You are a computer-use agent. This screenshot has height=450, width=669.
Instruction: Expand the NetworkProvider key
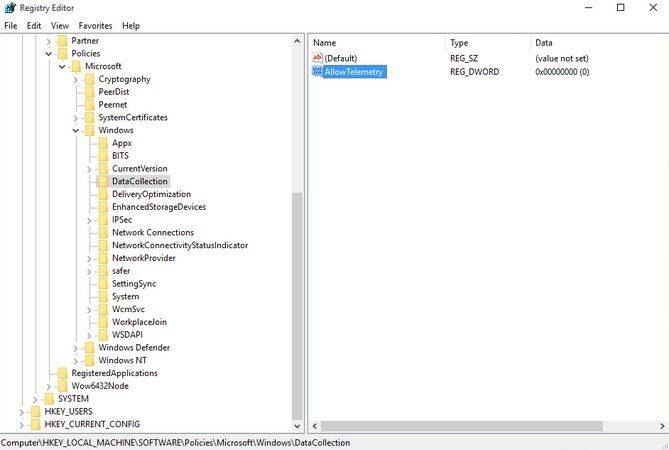coord(90,259)
